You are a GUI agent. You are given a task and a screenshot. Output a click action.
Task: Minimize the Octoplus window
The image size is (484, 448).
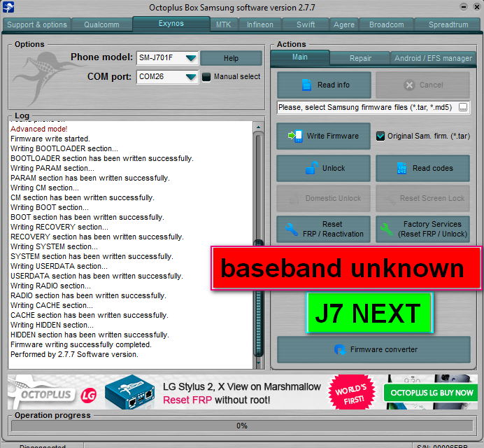[463, 7]
